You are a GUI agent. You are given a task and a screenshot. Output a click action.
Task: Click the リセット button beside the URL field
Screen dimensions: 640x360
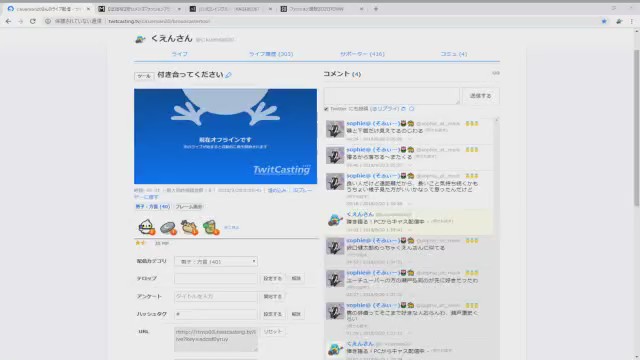(x=273, y=331)
